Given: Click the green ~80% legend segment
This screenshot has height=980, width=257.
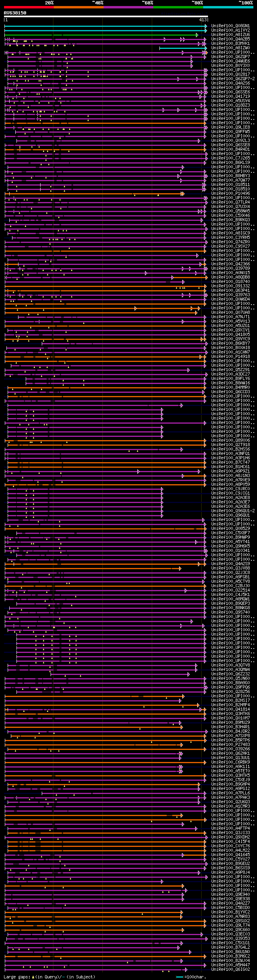Looking at the screenshot, I should pyautogui.click(x=178, y=7).
